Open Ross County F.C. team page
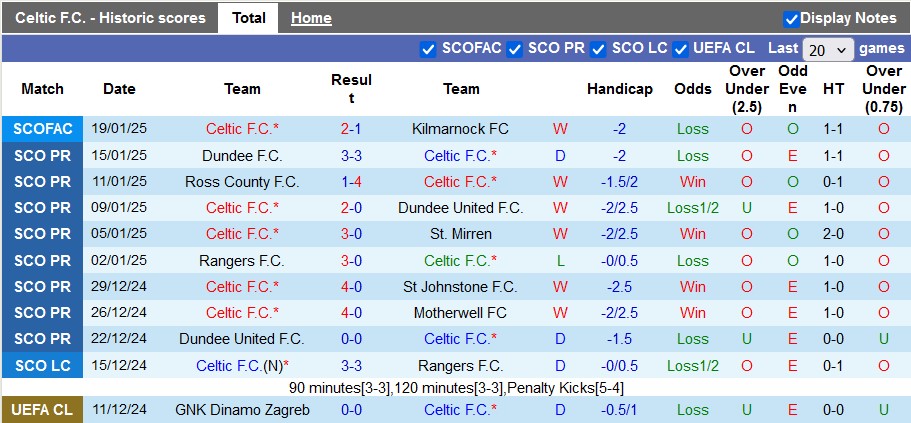 pos(242,182)
